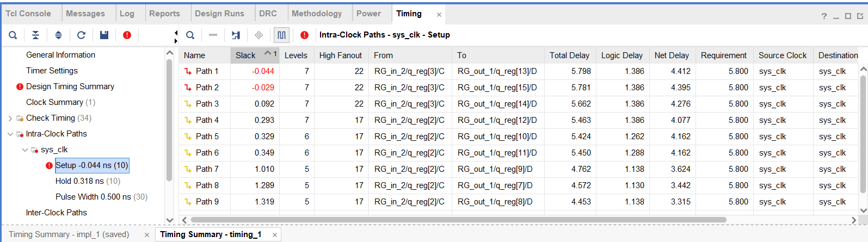Select the Hold 0.318 ns entry

coord(87,181)
